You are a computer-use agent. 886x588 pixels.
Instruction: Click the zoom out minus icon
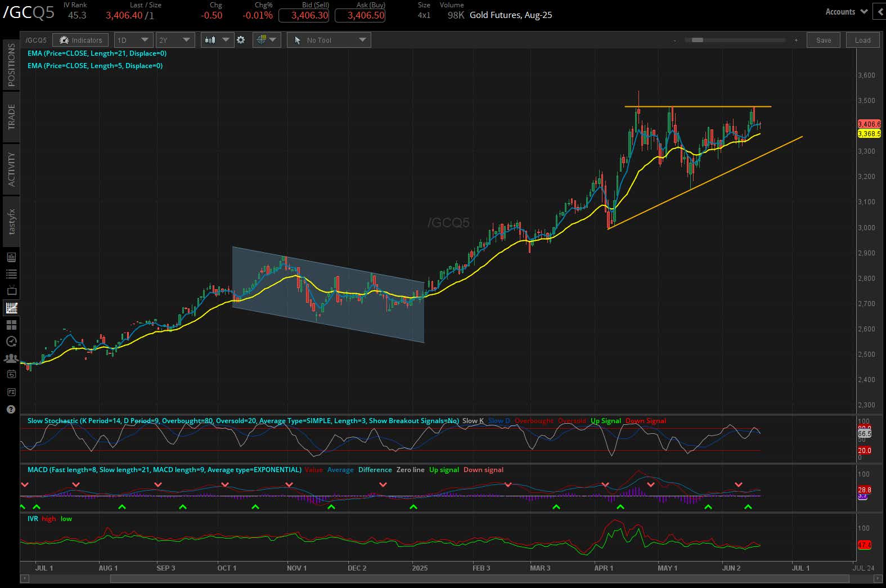pos(674,40)
